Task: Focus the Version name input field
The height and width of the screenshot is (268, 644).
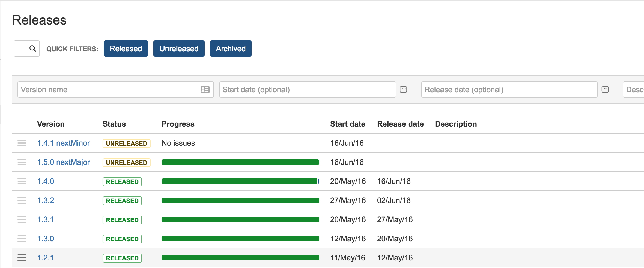Action: (109, 90)
